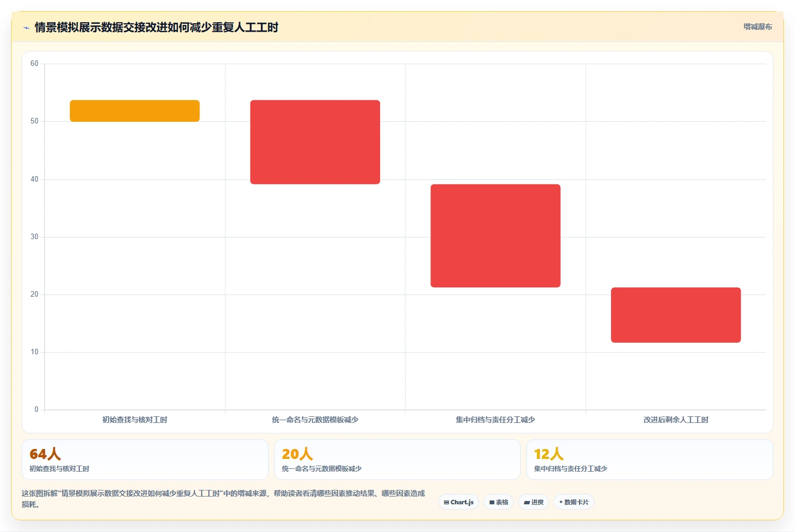The width and height of the screenshot is (795, 532).
Task: Click x-axis label 统一命名与元数据模板减少
Action: click(x=315, y=420)
